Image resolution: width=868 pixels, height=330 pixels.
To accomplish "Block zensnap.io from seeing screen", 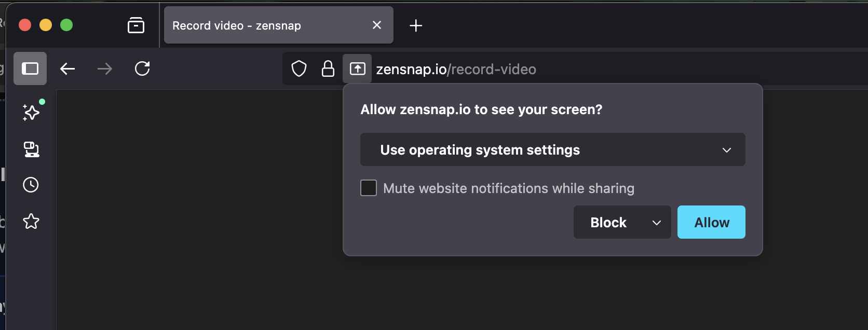I will [608, 223].
